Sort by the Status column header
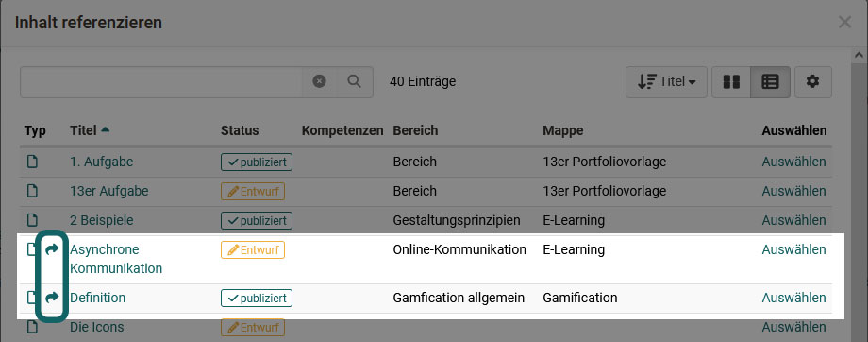Viewport: 868px width, 342px height. coord(240,130)
